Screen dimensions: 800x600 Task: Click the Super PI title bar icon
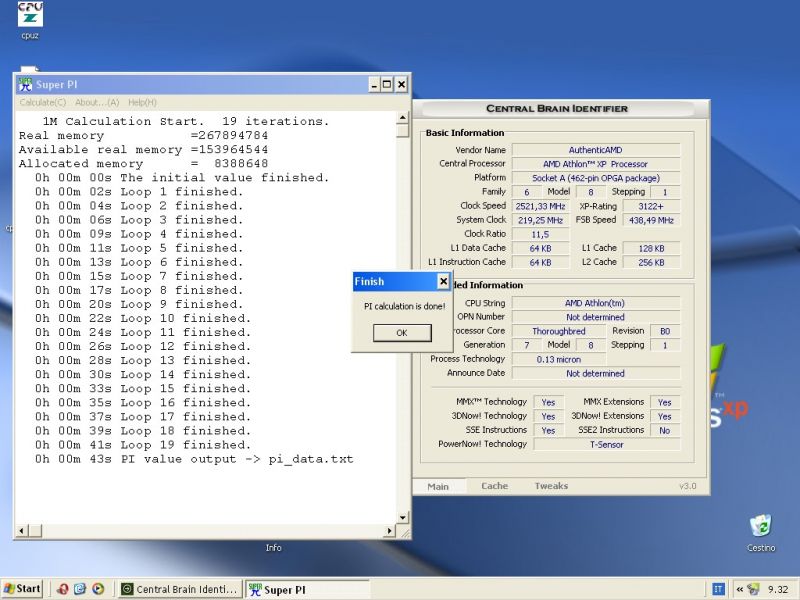[24, 84]
